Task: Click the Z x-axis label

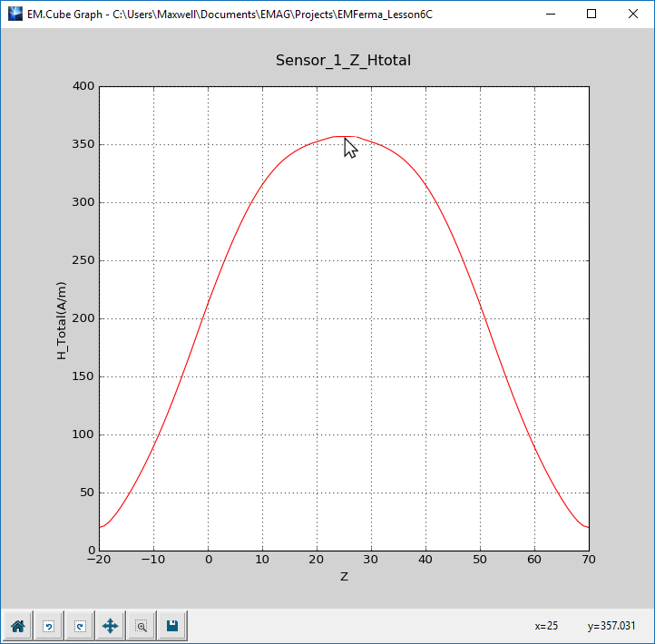Action: [344, 576]
